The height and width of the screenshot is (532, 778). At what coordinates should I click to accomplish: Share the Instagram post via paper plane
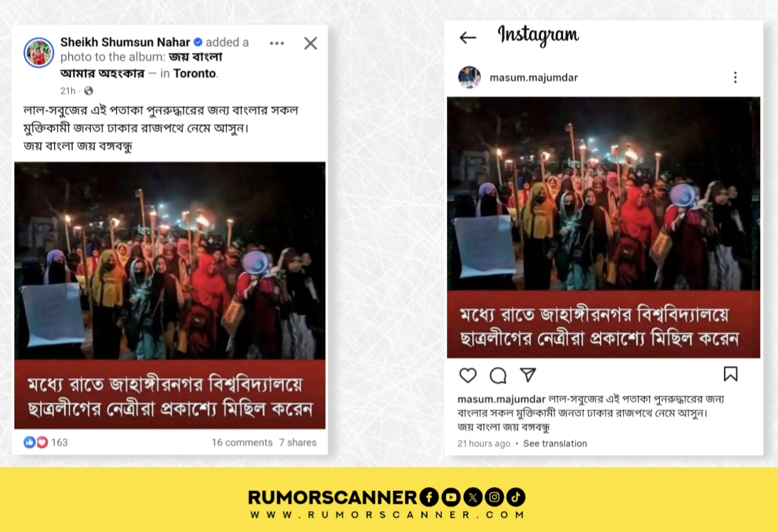tap(528, 375)
